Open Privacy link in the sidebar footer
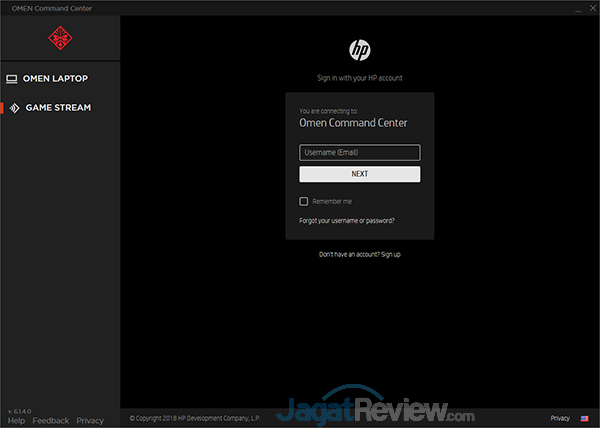Screen dimensions: 600x428 90,421
